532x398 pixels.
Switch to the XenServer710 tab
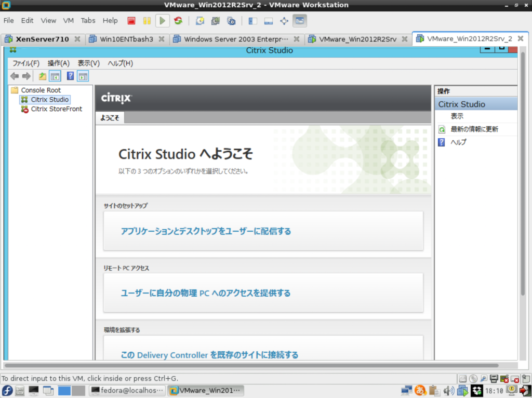42,39
